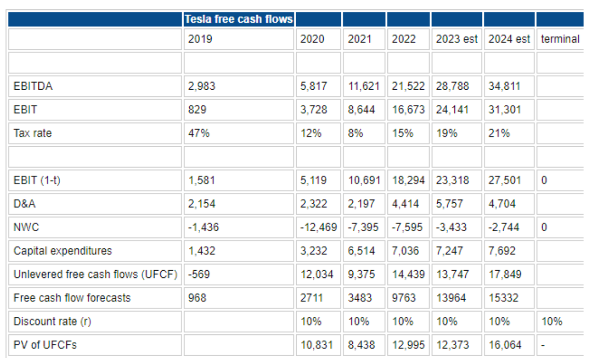The height and width of the screenshot is (364, 596).
Task: Click 'Unlevered free cash flows (UFCF)' label
Action: [x=95, y=274]
